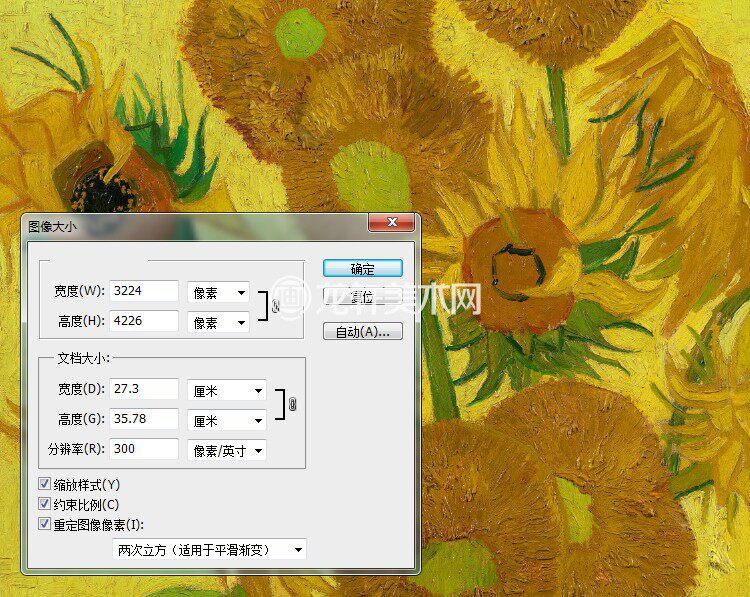Open the 像素/英寸 resolution unit dropdown
750x597 pixels.
pyautogui.click(x=227, y=450)
